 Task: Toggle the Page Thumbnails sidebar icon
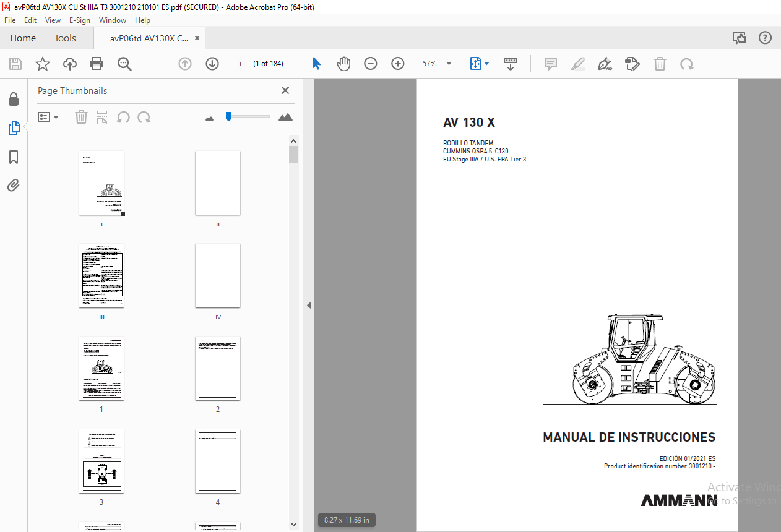14,128
